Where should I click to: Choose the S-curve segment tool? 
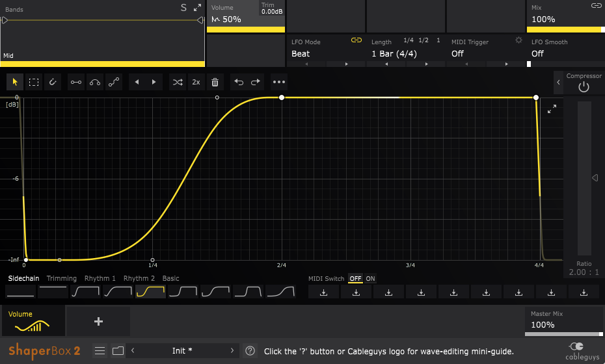(114, 82)
